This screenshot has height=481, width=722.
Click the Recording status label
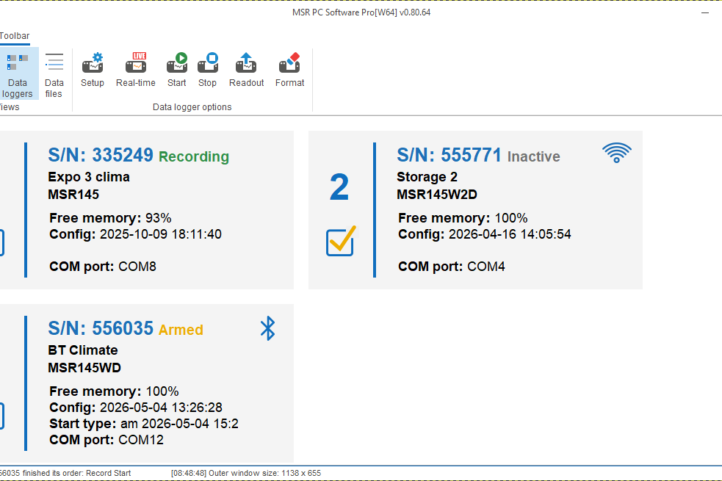194,156
